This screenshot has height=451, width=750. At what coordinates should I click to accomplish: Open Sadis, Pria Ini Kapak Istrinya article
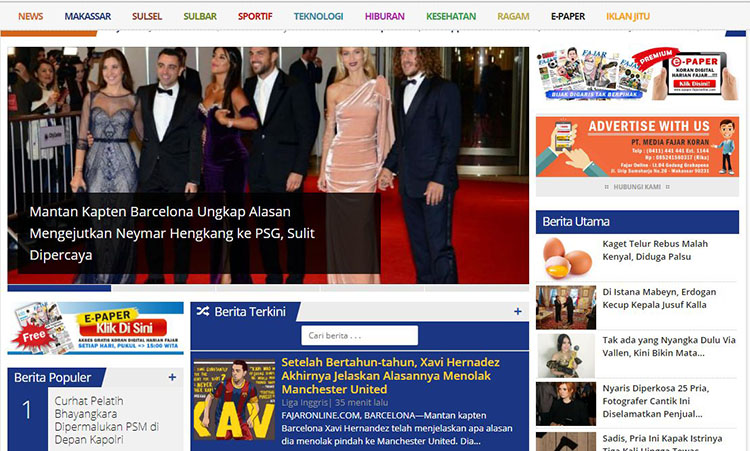662,444
